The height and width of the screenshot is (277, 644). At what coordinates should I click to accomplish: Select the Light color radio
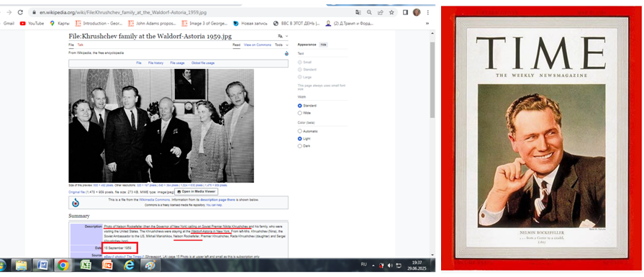coord(300,139)
